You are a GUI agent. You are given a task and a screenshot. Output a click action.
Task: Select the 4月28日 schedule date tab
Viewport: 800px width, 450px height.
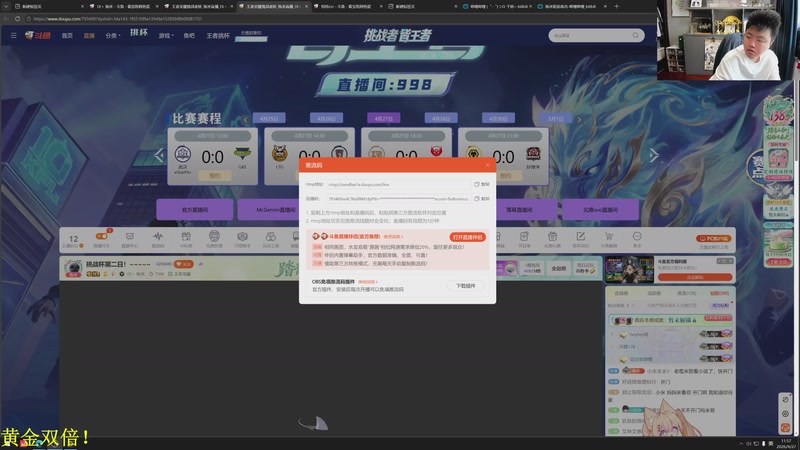click(441, 118)
